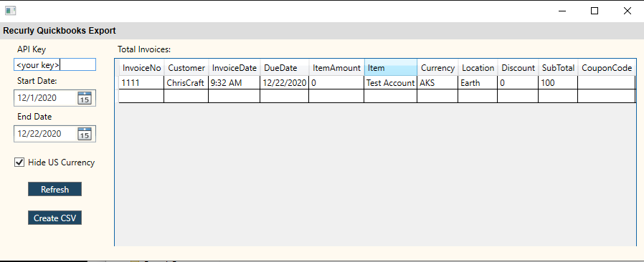Sort by the DueDate column header

click(285, 68)
